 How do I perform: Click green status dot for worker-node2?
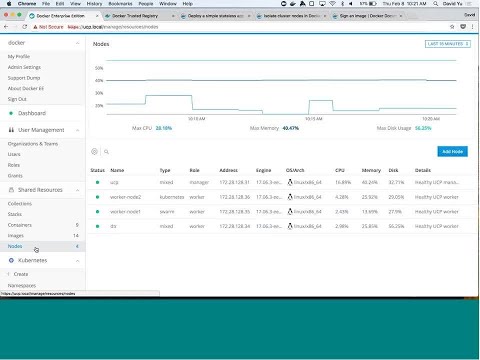coord(97,197)
